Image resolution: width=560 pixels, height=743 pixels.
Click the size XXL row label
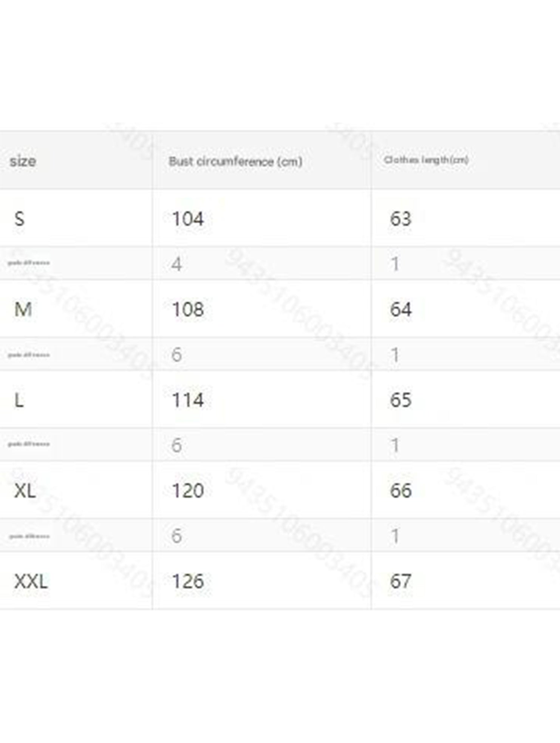(31, 581)
